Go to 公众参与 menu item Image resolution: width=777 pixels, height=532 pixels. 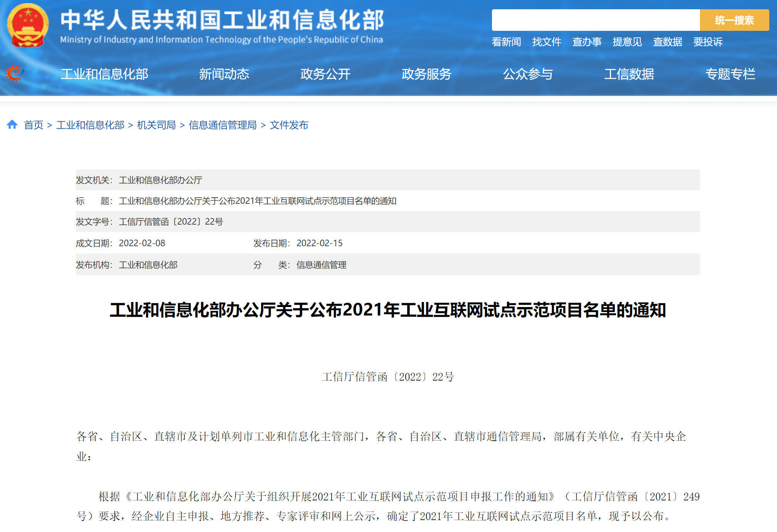(x=528, y=74)
